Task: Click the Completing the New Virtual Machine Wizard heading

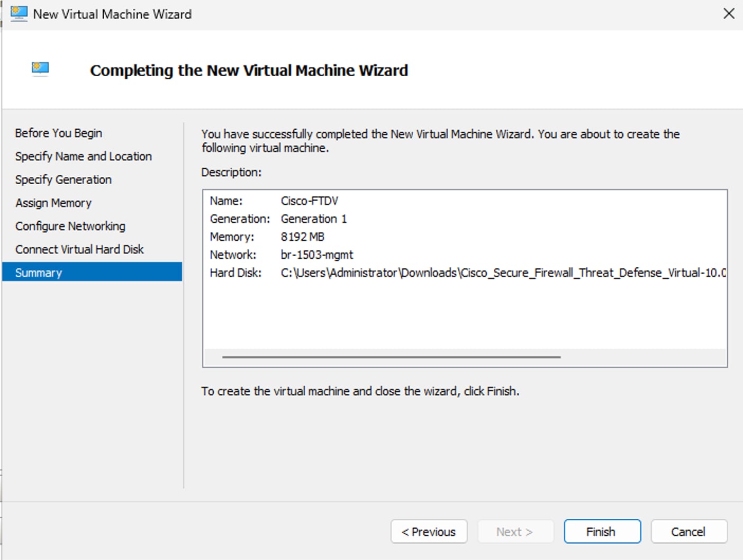Action: point(249,70)
